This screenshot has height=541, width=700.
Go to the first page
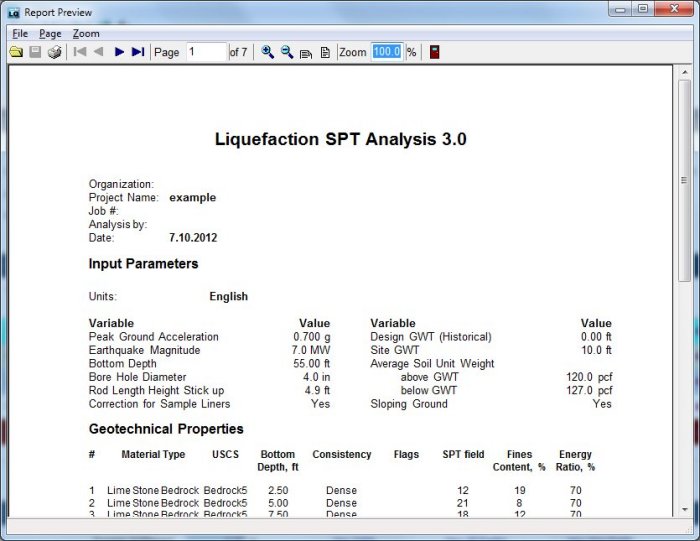coord(80,52)
